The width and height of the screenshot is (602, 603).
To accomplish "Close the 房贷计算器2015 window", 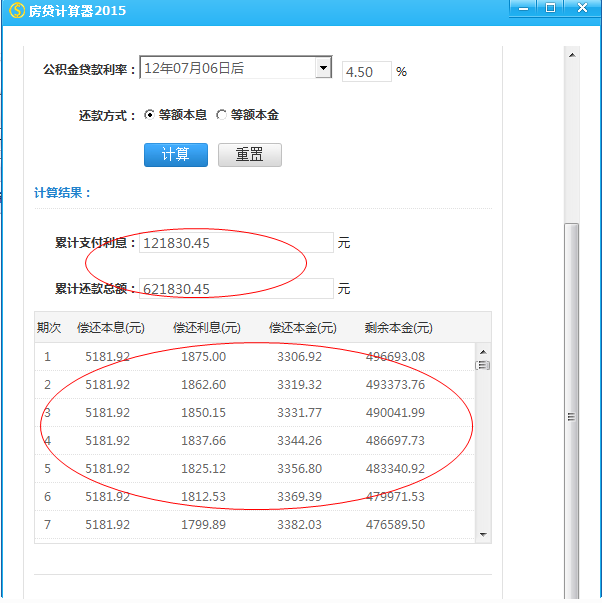I will pyautogui.click(x=582, y=8).
